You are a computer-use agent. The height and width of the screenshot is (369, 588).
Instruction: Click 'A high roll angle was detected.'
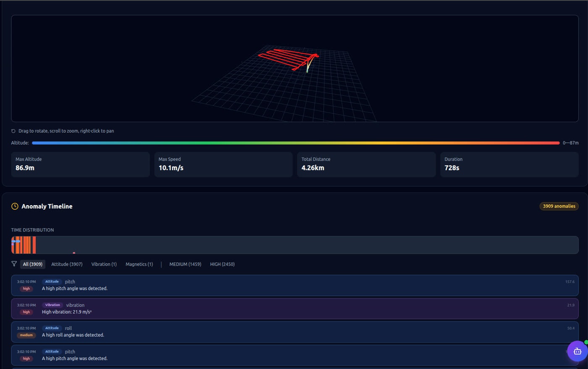click(73, 335)
